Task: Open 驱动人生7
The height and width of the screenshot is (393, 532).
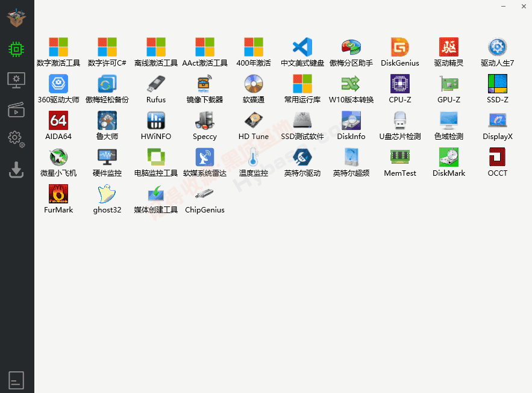Action: pos(498,52)
